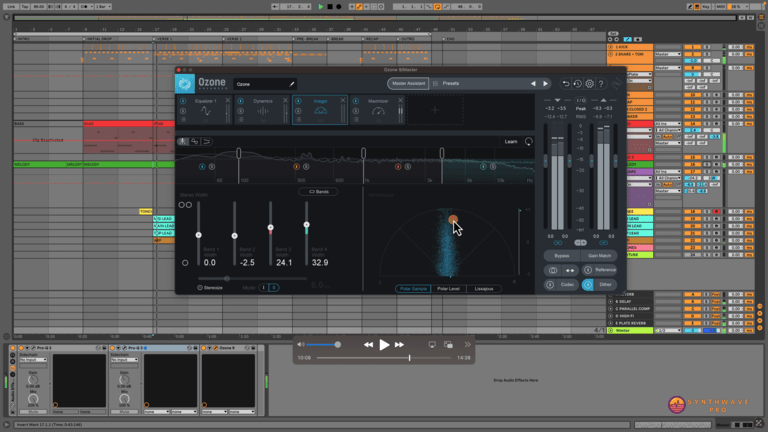Viewport: 768px width, 432px height.
Task: Click the Bands link button
Action: 318,192
